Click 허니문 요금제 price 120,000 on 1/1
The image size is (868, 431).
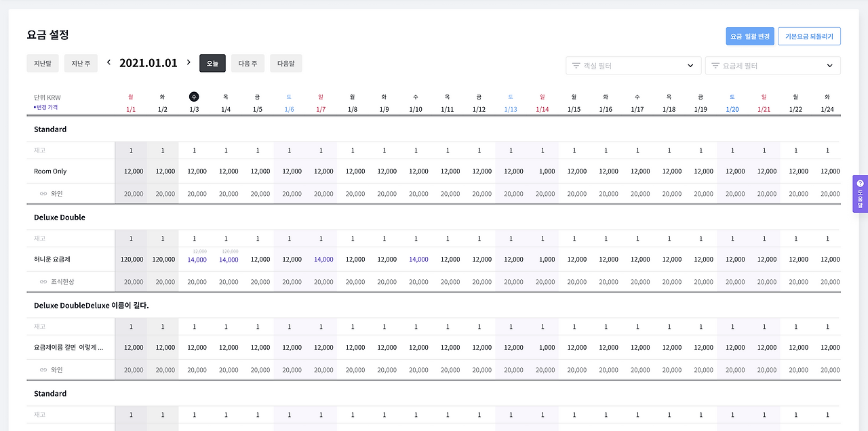pos(132,260)
